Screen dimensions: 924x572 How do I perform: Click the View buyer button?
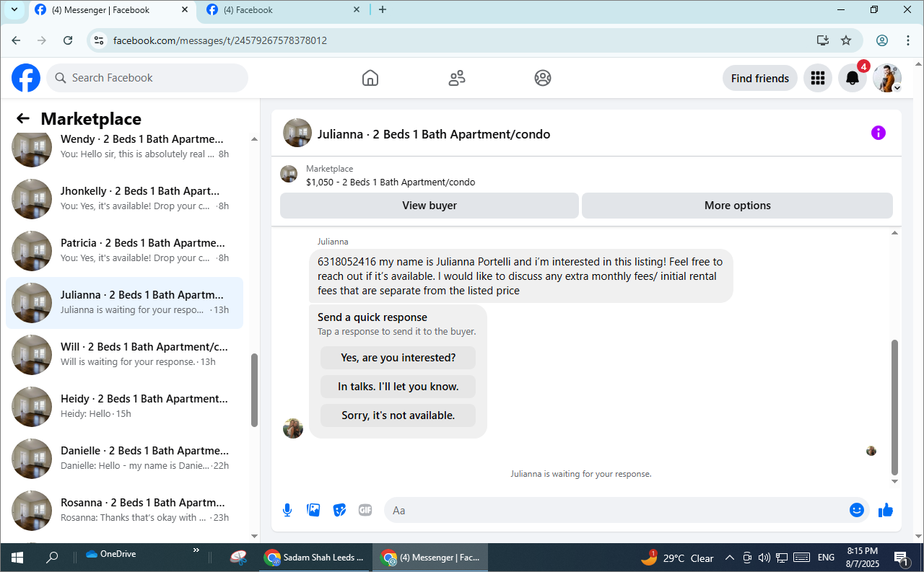pyautogui.click(x=430, y=206)
